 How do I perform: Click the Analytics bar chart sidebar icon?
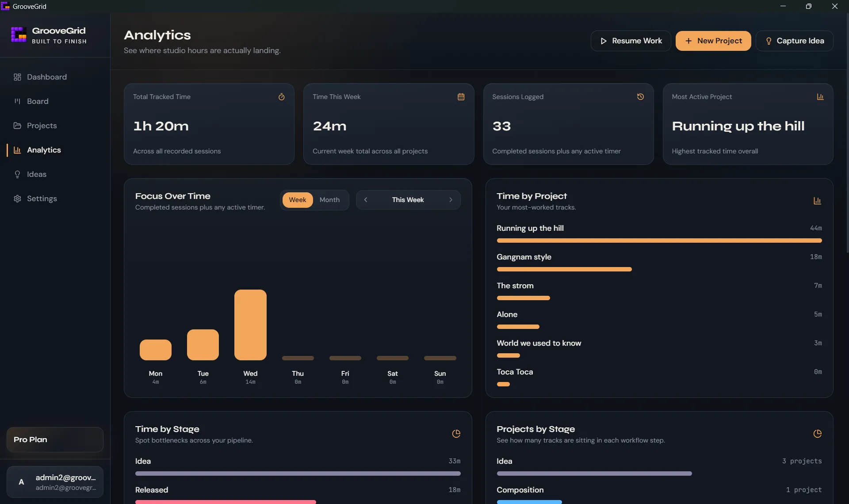click(17, 150)
